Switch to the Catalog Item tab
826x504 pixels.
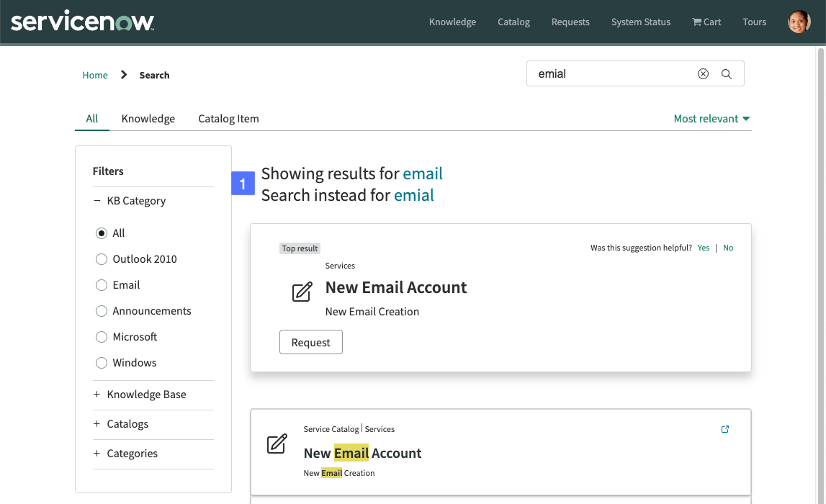click(x=228, y=119)
